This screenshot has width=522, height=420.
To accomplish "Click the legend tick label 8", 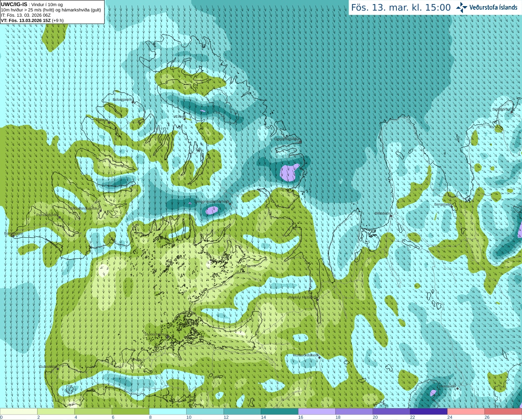I will click(x=150, y=417).
